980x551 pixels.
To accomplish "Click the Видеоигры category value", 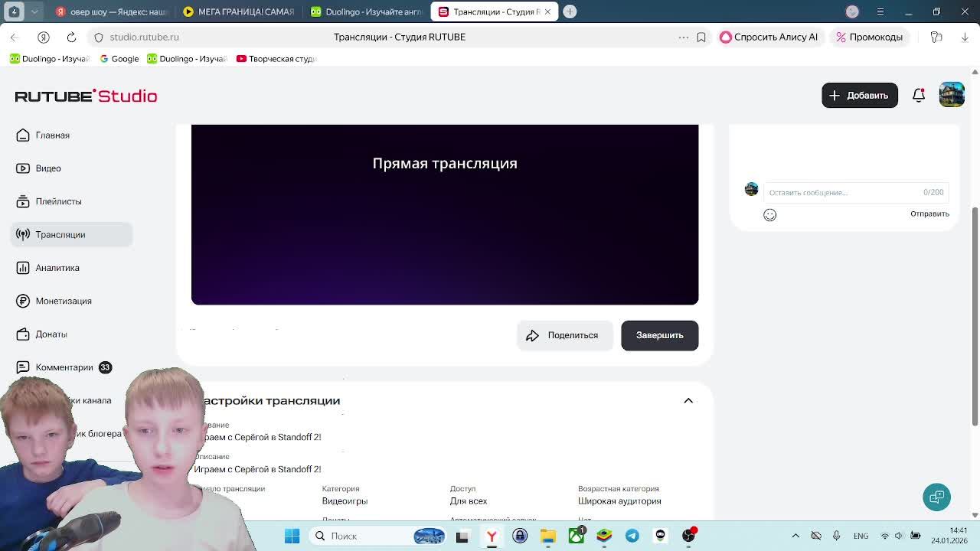I will point(345,501).
